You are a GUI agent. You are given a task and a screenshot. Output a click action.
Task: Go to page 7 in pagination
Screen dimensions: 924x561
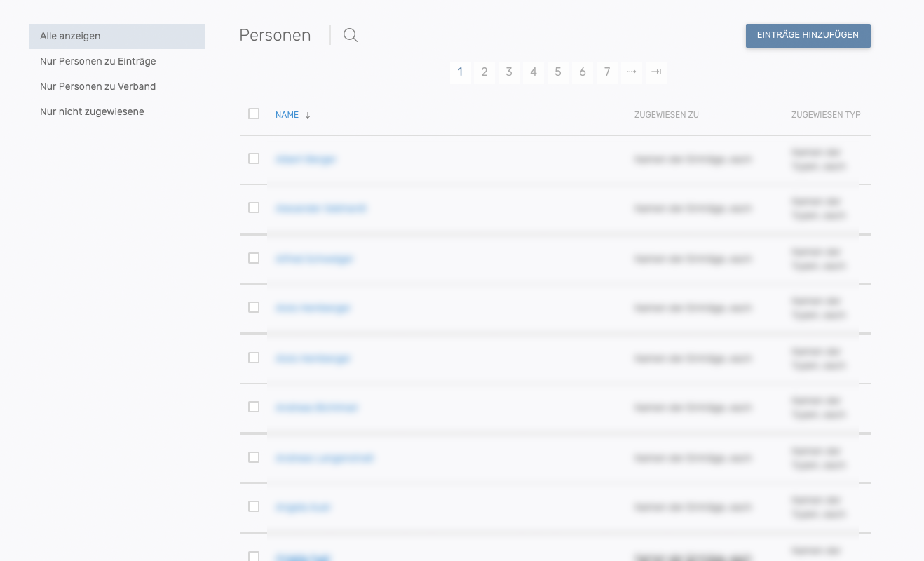click(607, 72)
